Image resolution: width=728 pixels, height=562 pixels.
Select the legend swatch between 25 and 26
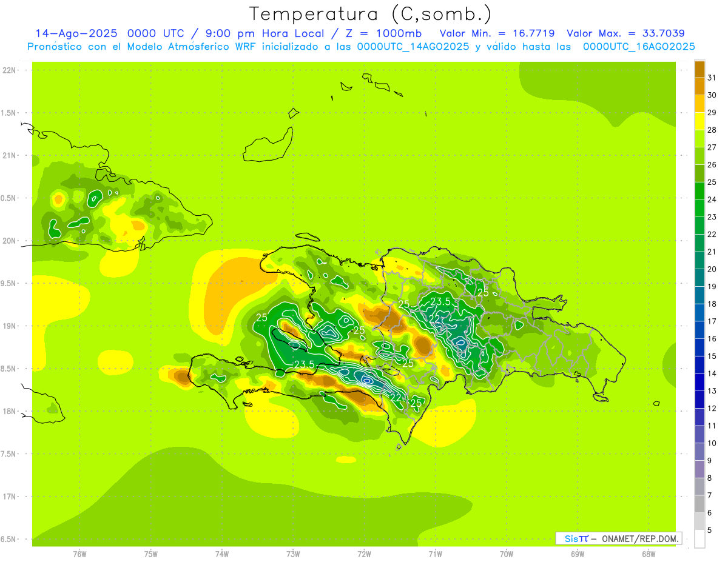(x=699, y=173)
